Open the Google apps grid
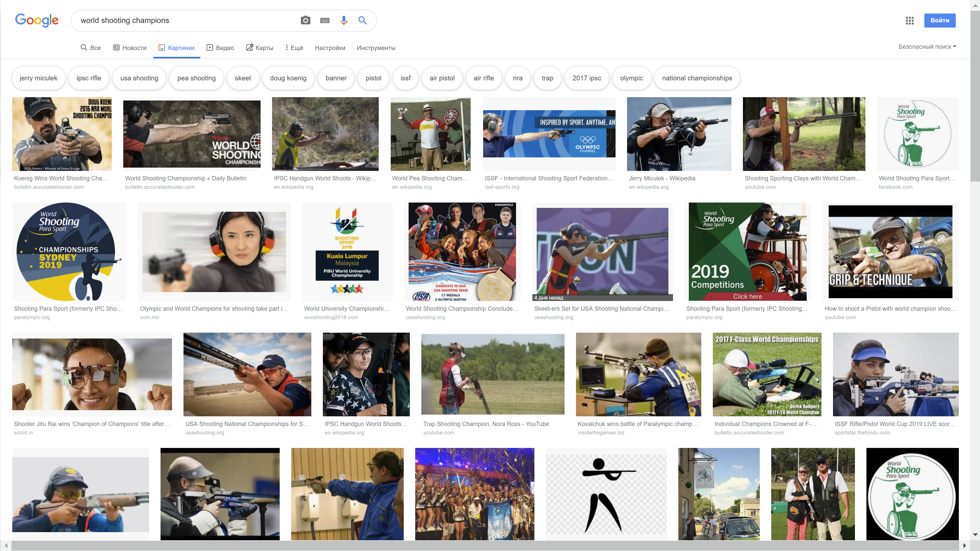Viewport: 980px width, 551px height. click(x=910, y=20)
